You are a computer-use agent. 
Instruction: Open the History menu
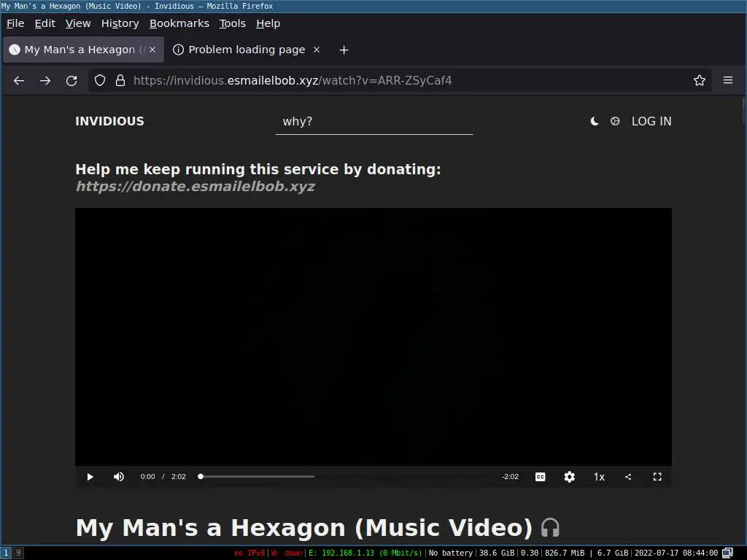click(x=120, y=23)
